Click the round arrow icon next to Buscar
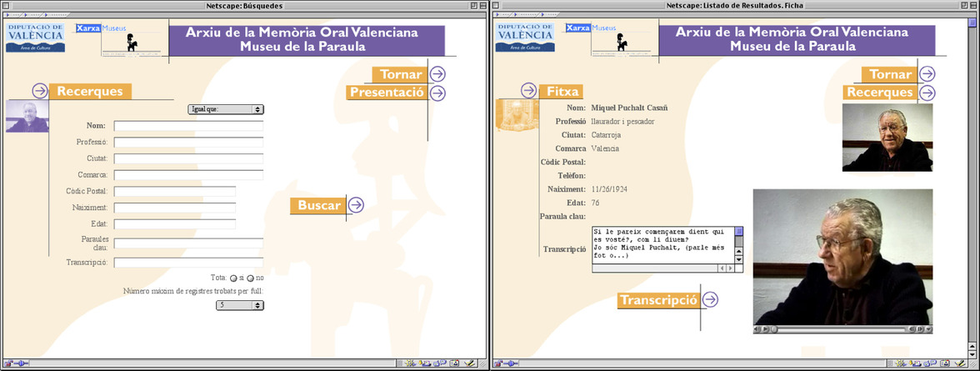 coord(356,204)
